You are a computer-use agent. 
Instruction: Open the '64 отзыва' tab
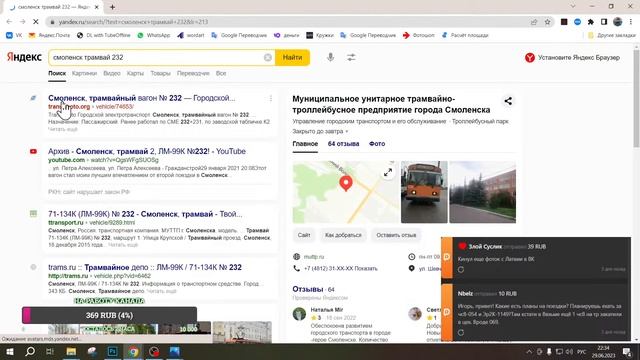pos(343,144)
